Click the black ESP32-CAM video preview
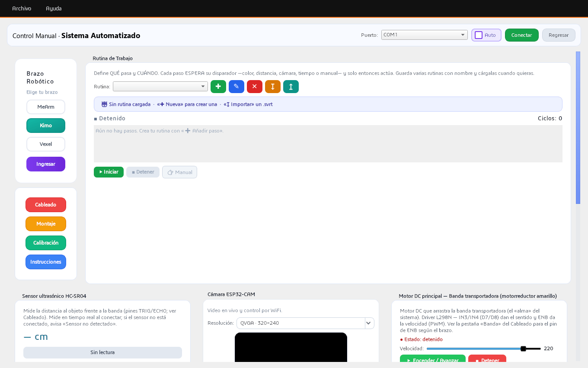Screen dimensions: 588x368 pos(291,348)
